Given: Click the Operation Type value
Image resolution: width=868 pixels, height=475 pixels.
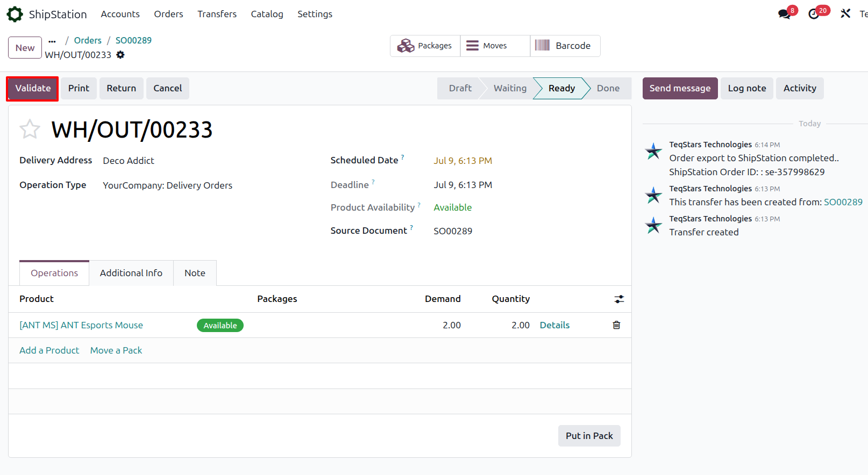Looking at the screenshot, I should 167,185.
